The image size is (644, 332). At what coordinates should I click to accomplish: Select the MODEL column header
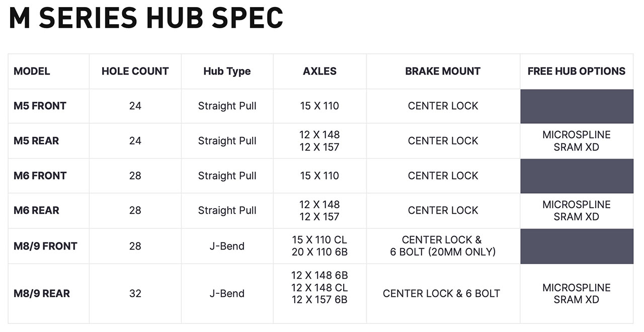[32, 71]
